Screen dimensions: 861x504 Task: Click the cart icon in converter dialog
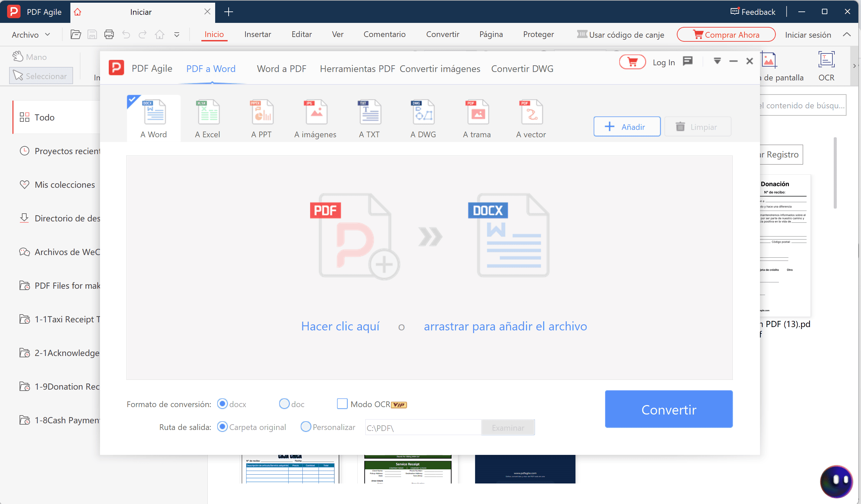(632, 62)
